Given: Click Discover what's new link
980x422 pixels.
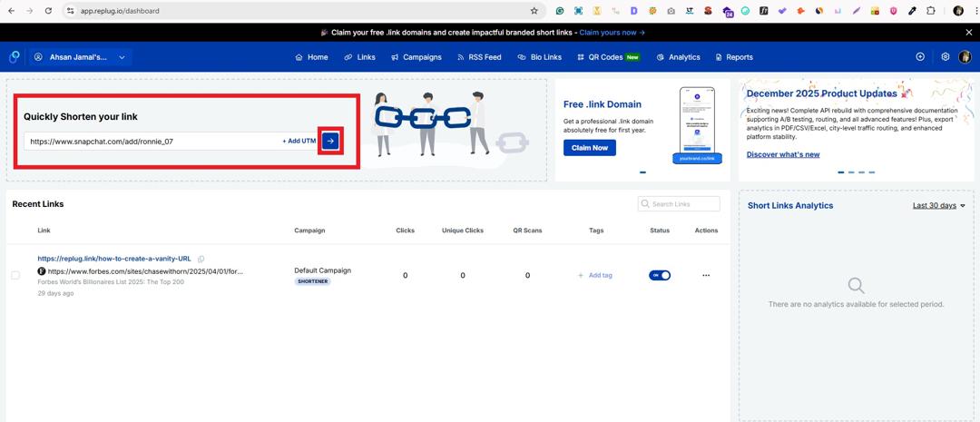Looking at the screenshot, I should pos(783,154).
